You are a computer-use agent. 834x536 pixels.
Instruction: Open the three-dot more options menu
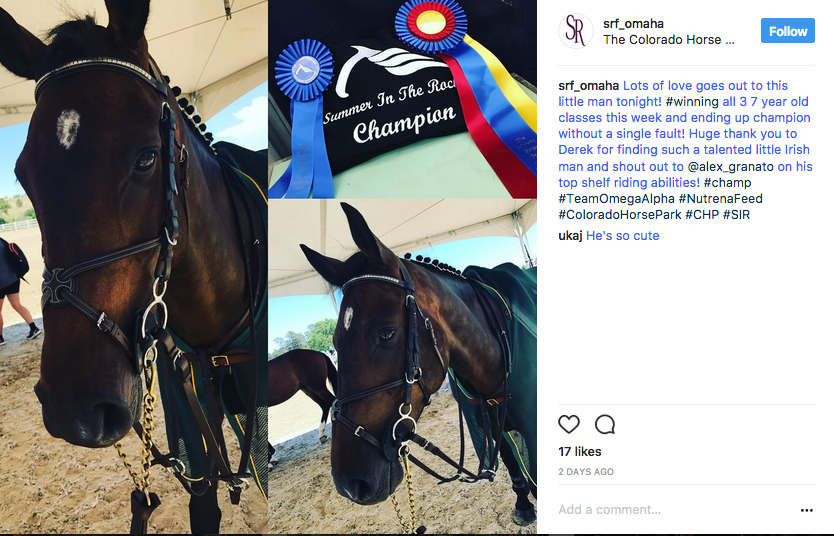[x=806, y=510]
